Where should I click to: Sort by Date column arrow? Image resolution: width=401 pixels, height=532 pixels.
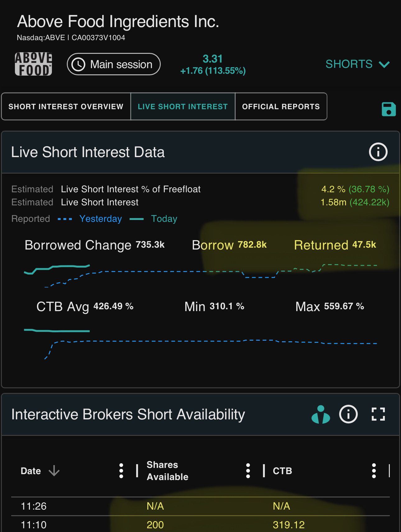click(54, 471)
